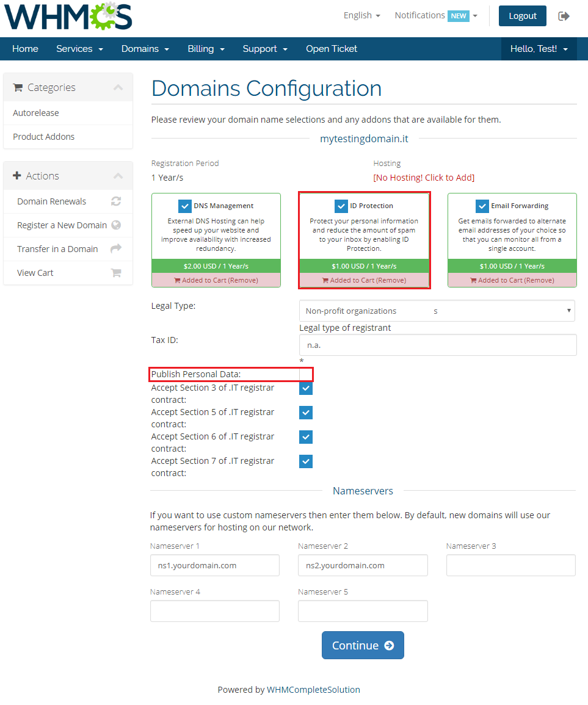Collapse the Categories panel chevron
The height and width of the screenshot is (705, 588).
point(118,88)
